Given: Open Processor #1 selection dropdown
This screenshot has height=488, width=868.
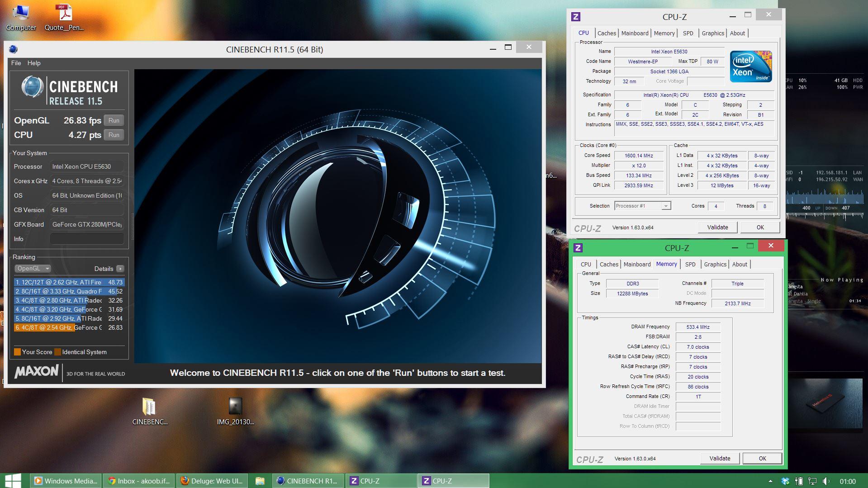Looking at the screenshot, I should pos(642,206).
